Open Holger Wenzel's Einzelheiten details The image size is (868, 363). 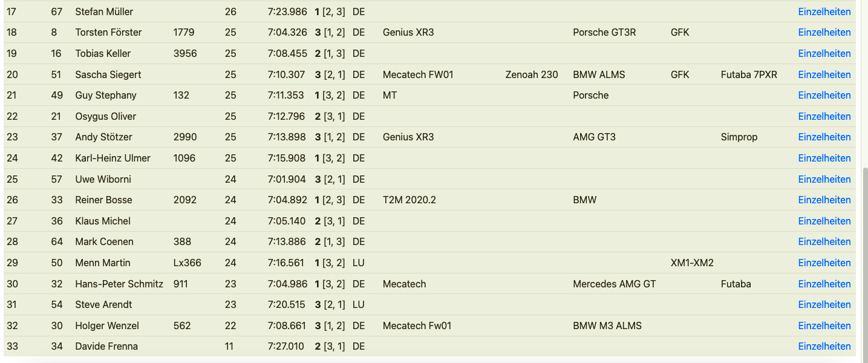tap(824, 325)
